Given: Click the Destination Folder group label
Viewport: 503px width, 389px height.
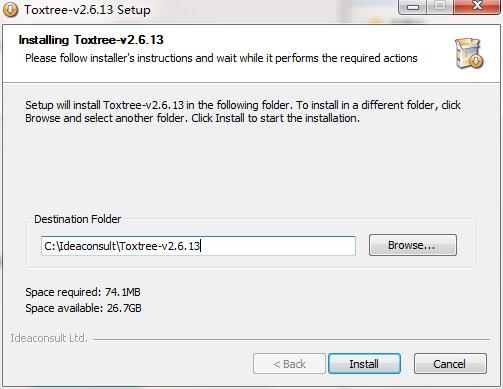Looking at the screenshot, I should pyautogui.click(x=78, y=219).
